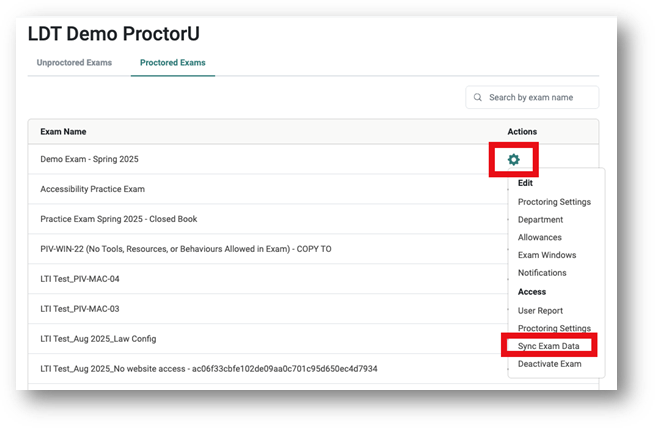The height and width of the screenshot is (428, 656).
Task: Click the gear icon for Demo Exam
Action: tap(514, 160)
